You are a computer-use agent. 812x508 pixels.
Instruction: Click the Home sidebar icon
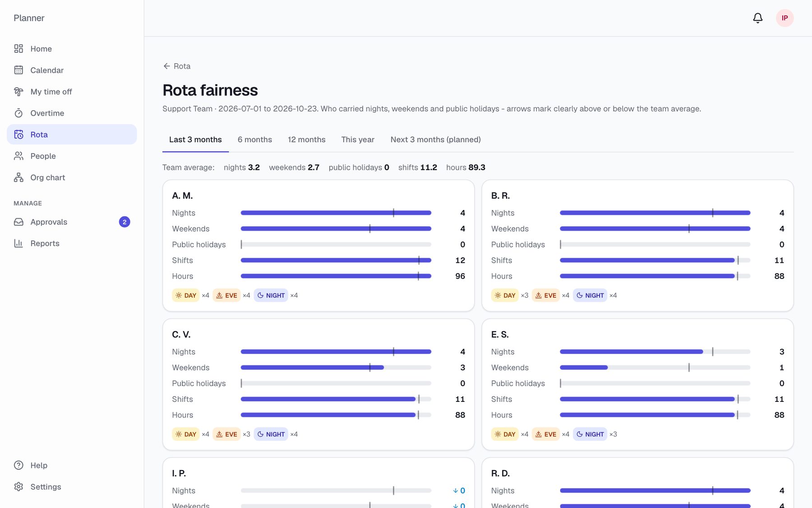tap(18, 49)
